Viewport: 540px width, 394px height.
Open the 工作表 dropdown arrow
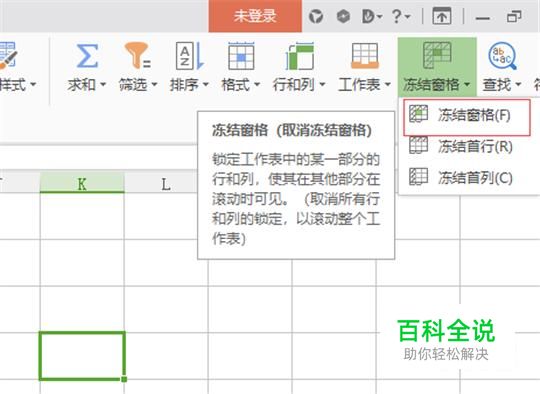pyautogui.click(x=387, y=84)
